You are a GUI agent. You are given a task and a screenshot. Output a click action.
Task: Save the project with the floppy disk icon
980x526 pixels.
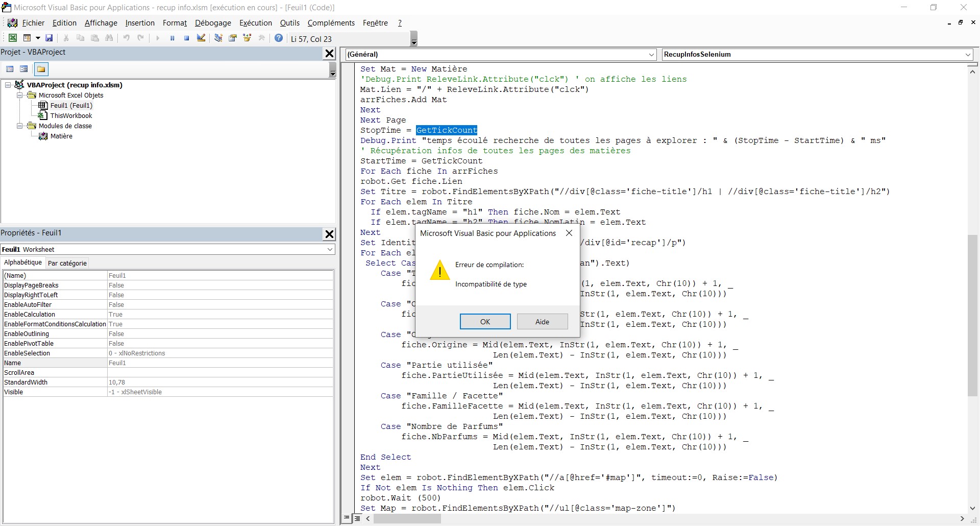point(49,38)
